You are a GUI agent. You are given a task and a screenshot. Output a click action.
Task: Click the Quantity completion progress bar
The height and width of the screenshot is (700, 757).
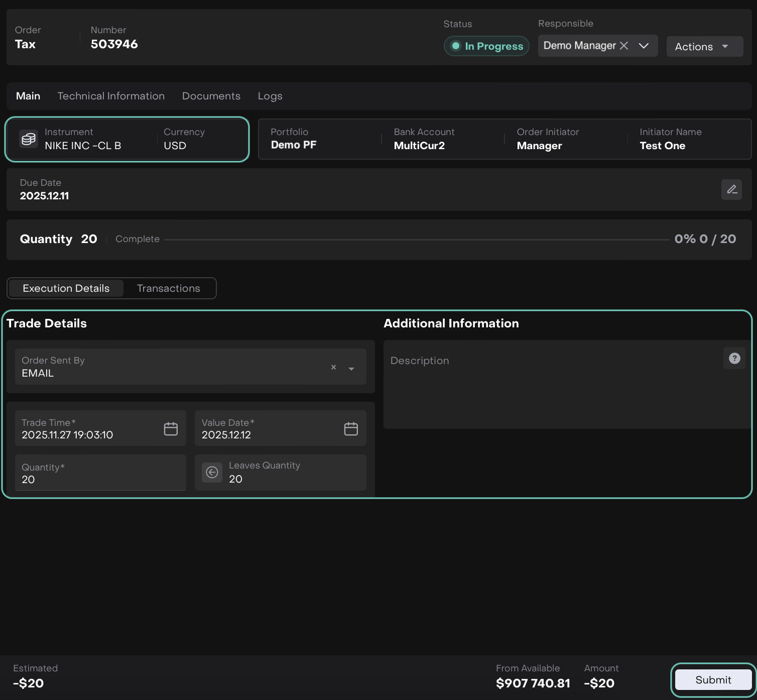417,240
